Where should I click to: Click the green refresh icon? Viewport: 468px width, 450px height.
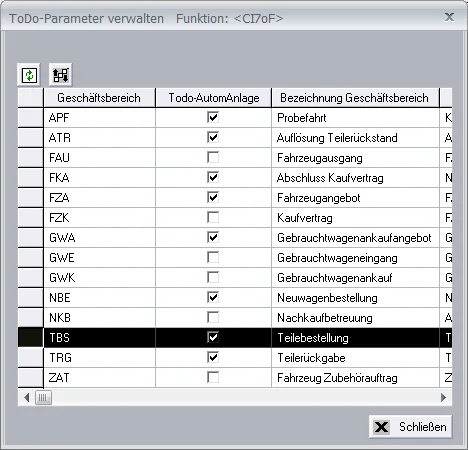point(29,75)
